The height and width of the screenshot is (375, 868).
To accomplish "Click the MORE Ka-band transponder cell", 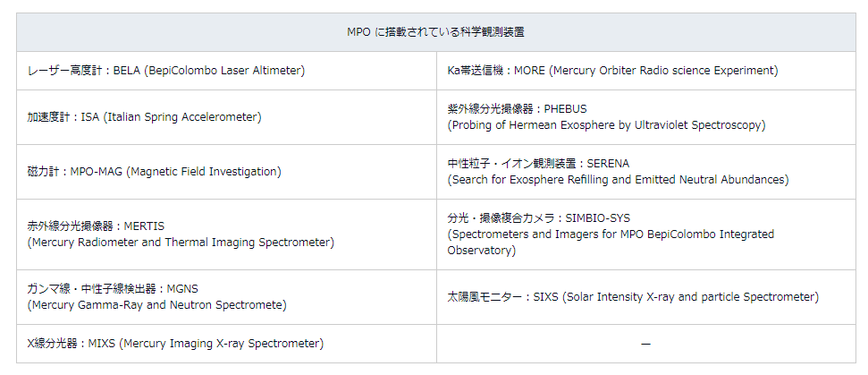I will tap(612, 71).
